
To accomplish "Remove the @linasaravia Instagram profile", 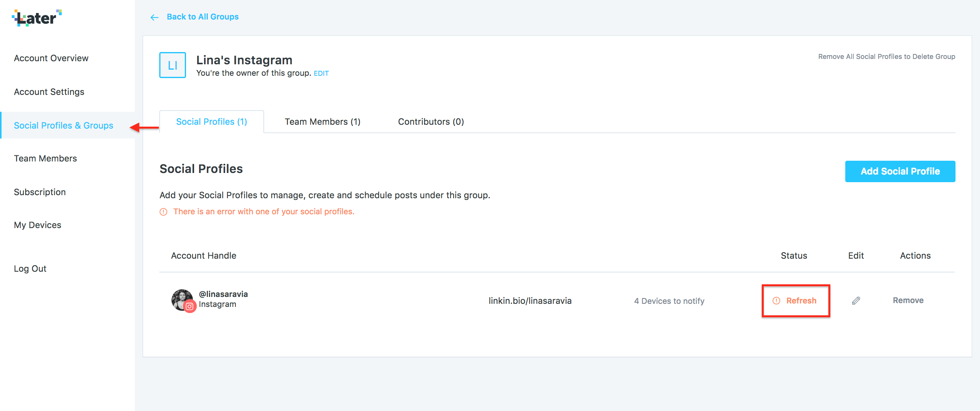I will tap(908, 300).
